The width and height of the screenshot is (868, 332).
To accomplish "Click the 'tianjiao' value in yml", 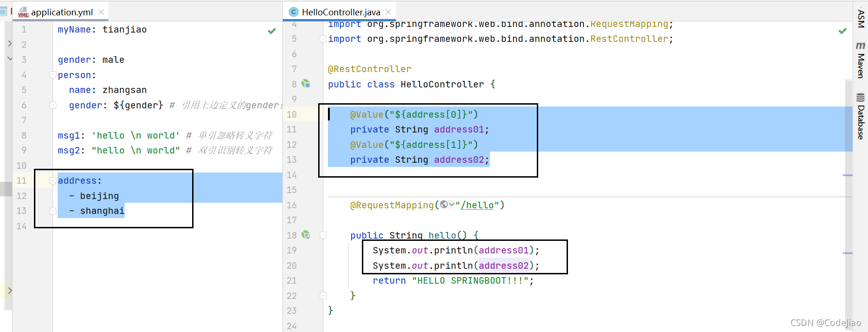I will pyautogui.click(x=125, y=29).
